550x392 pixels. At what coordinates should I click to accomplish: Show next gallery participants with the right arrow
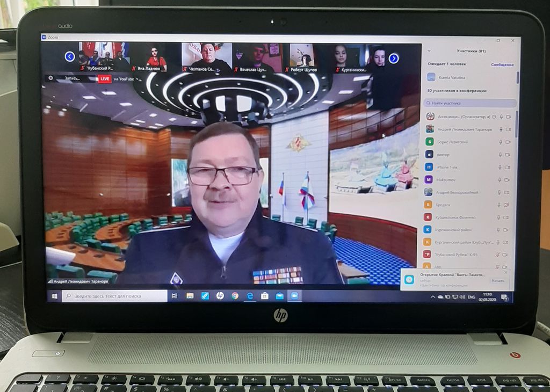click(x=394, y=59)
